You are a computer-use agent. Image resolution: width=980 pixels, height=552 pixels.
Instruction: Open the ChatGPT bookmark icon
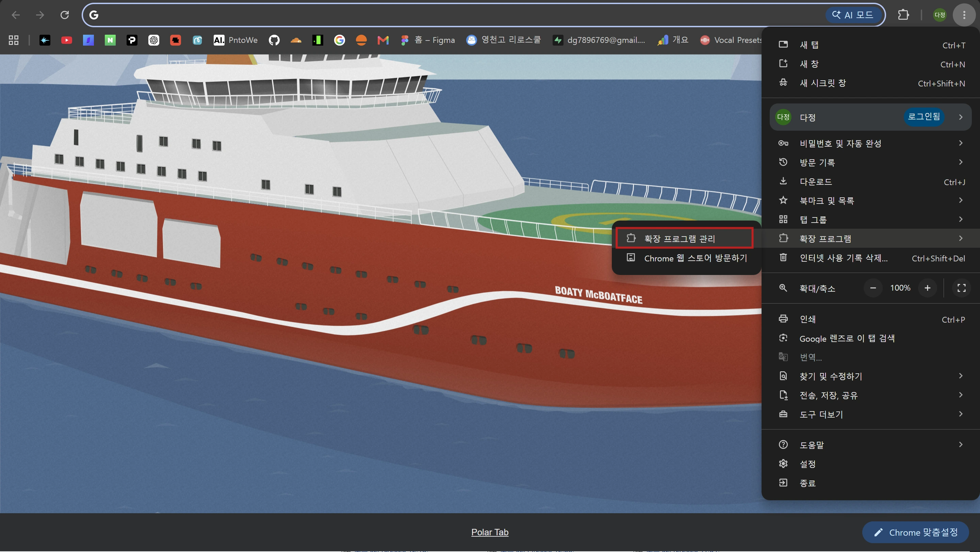pos(154,40)
